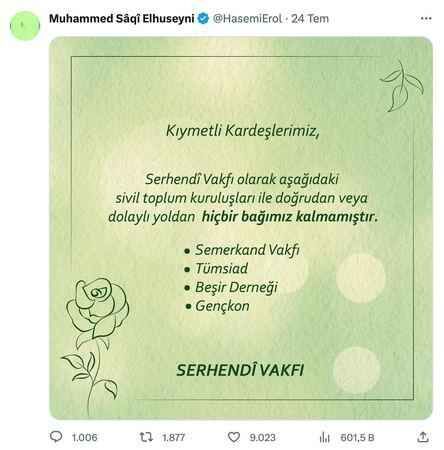Share the tweet via the upload arrow icon
This screenshot has height=450, width=444.
pos(423,437)
